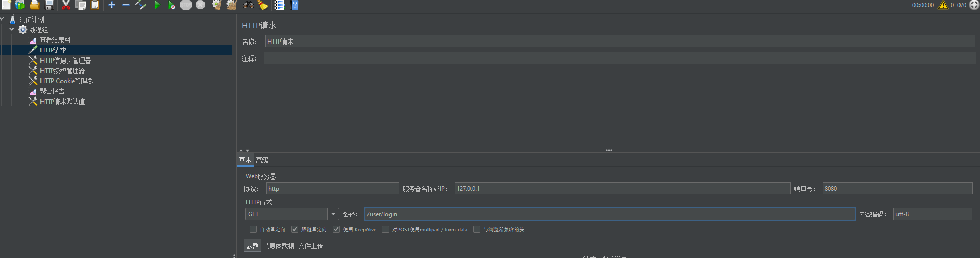Click the split pane up arrow
This screenshot has height=258, width=980.
pyautogui.click(x=241, y=150)
